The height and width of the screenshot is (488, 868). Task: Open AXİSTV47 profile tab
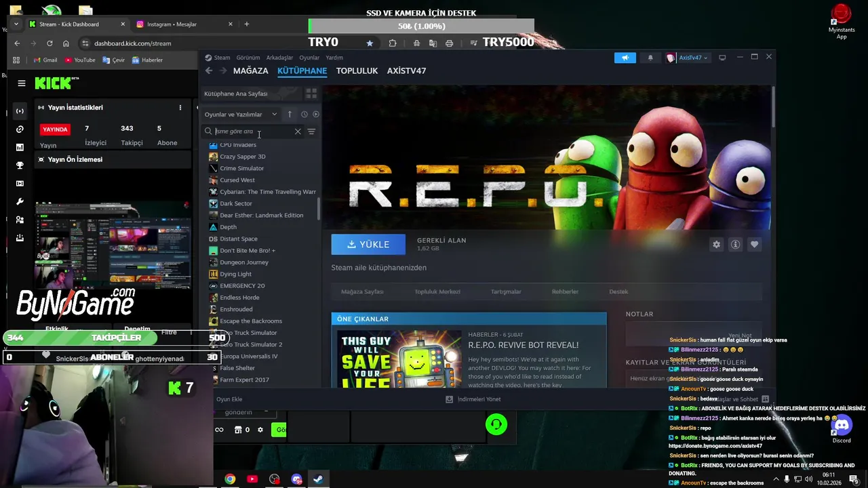(x=406, y=70)
